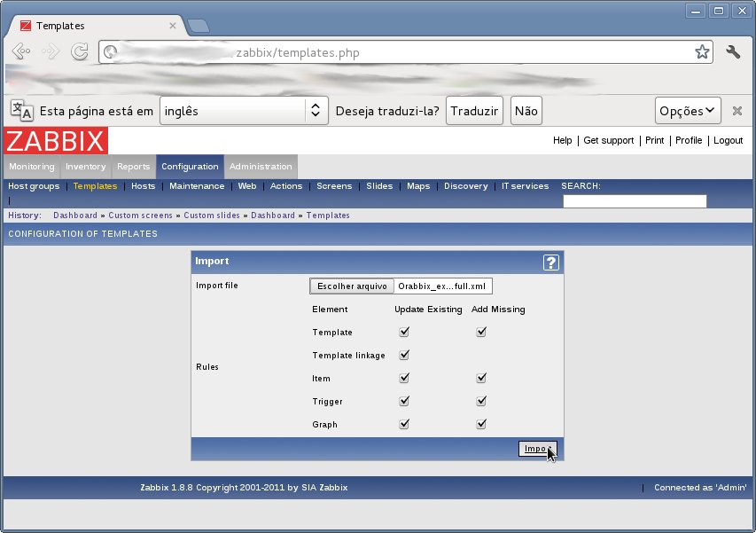Click first Dashboard history link
The width and height of the screenshot is (756, 533).
[75, 216]
